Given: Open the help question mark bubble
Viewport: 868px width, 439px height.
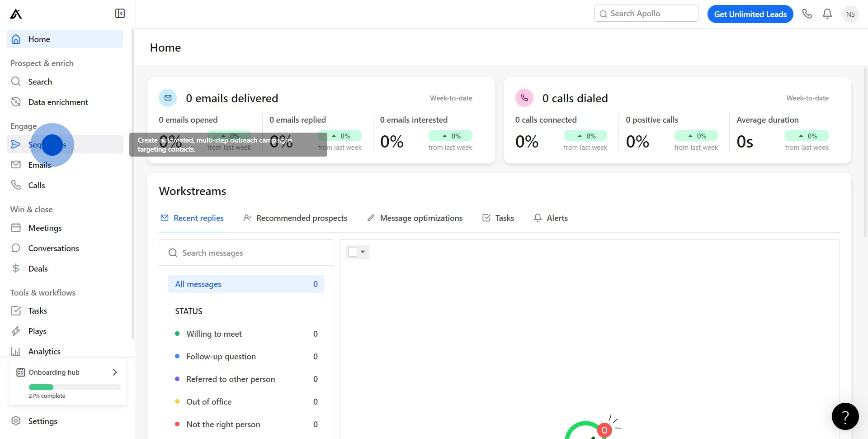Looking at the screenshot, I should coord(845,416).
